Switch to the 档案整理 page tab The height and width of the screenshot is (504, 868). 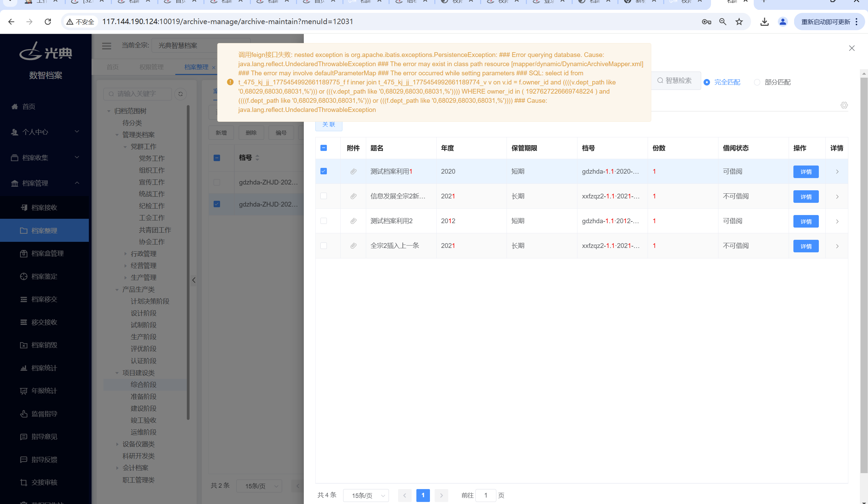click(196, 67)
